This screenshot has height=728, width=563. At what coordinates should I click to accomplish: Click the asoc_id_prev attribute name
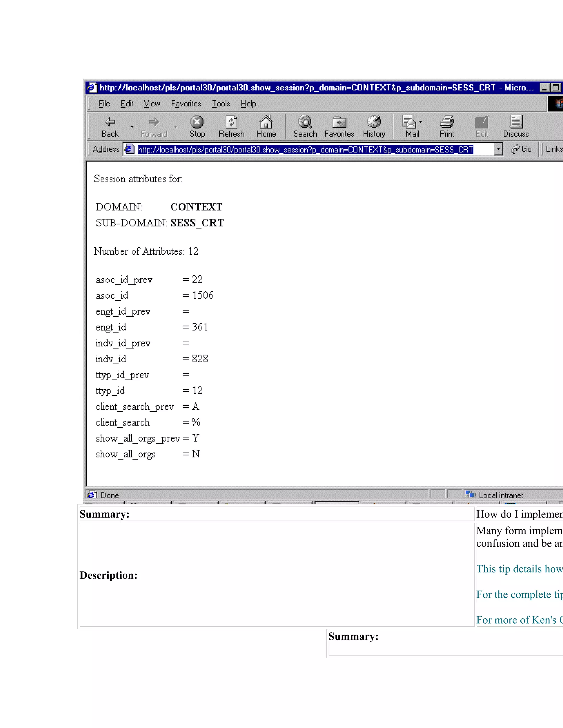pyautogui.click(x=124, y=280)
